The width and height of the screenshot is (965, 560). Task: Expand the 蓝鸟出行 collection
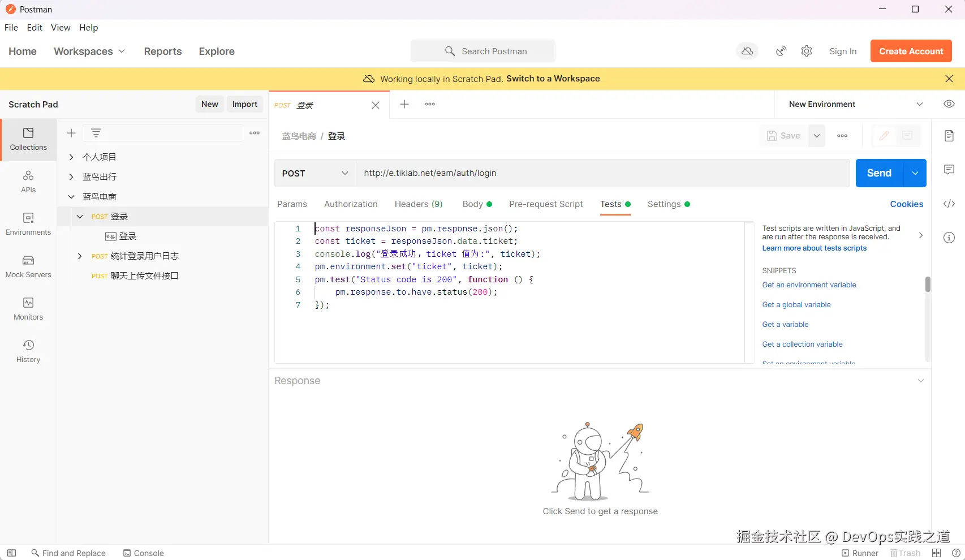(71, 176)
